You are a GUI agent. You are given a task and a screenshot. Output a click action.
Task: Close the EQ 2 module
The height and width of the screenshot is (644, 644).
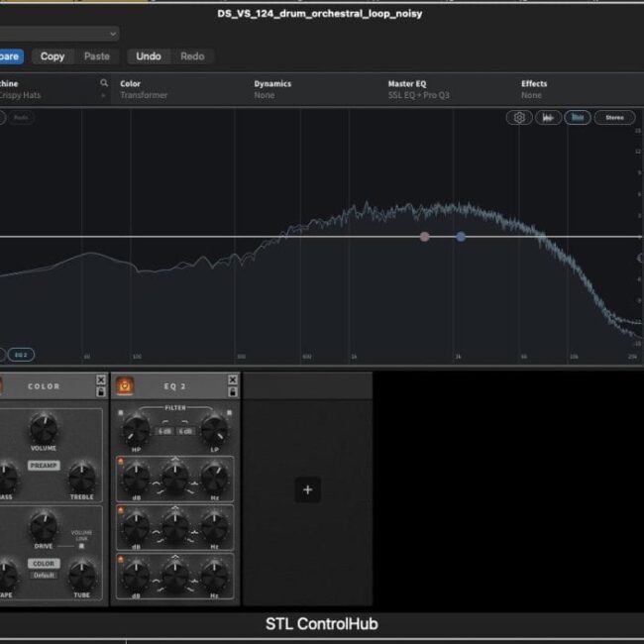pyautogui.click(x=233, y=379)
